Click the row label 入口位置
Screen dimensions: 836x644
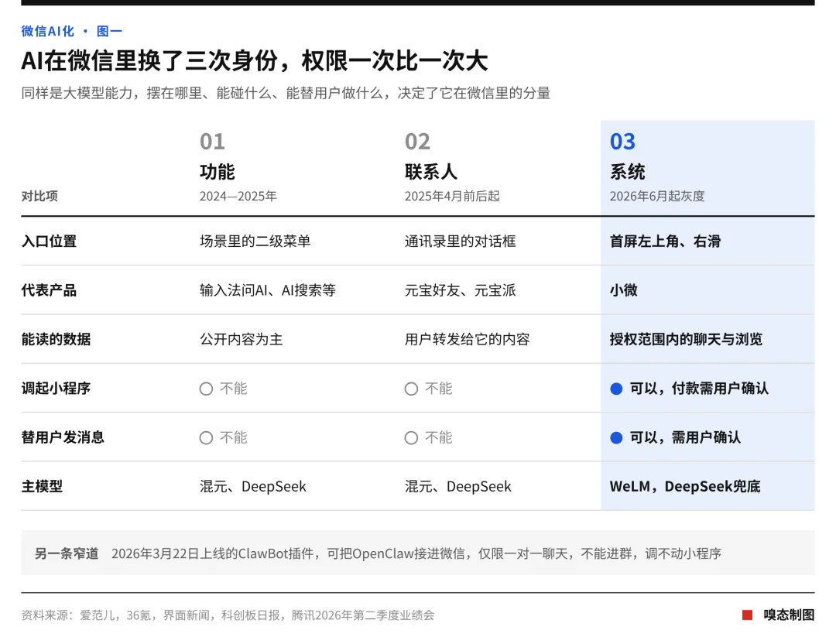pyautogui.click(x=49, y=241)
